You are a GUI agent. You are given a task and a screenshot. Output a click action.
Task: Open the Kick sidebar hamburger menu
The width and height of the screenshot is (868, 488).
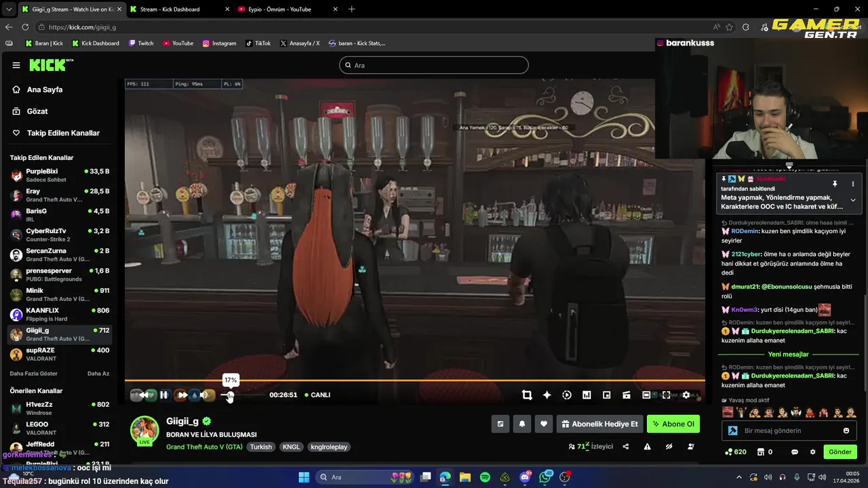[16, 65]
